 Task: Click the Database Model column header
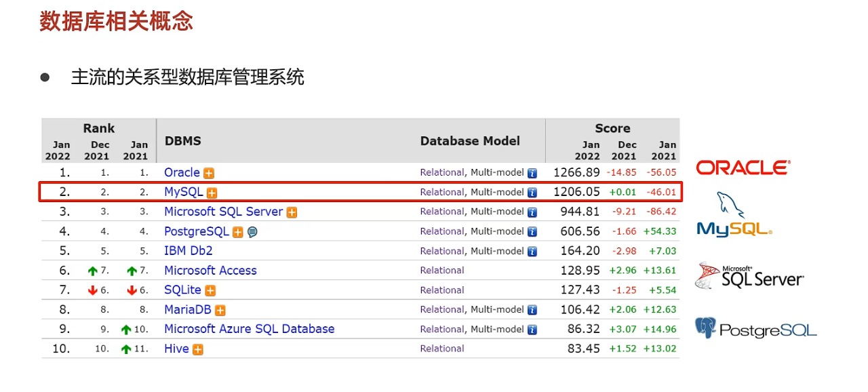[470, 141]
